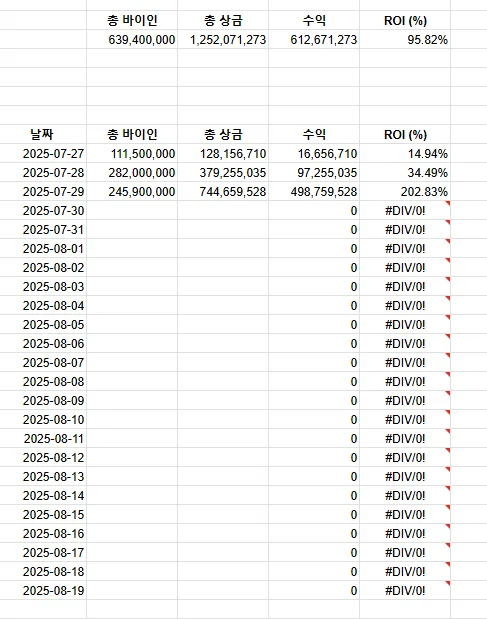Select empty buy-in cell for 2025-07-30
This screenshot has width=487, height=619.
click(x=132, y=210)
